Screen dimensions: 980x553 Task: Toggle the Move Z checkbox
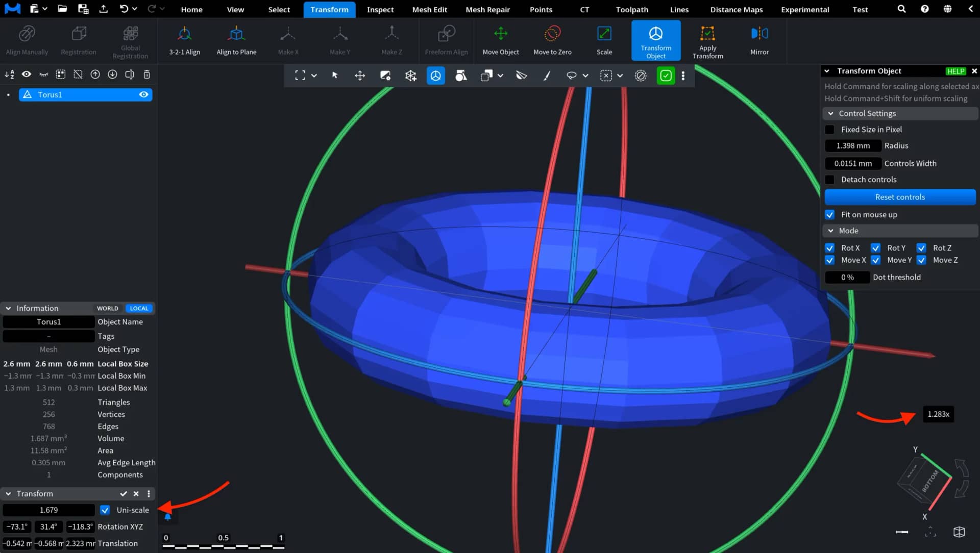click(921, 260)
